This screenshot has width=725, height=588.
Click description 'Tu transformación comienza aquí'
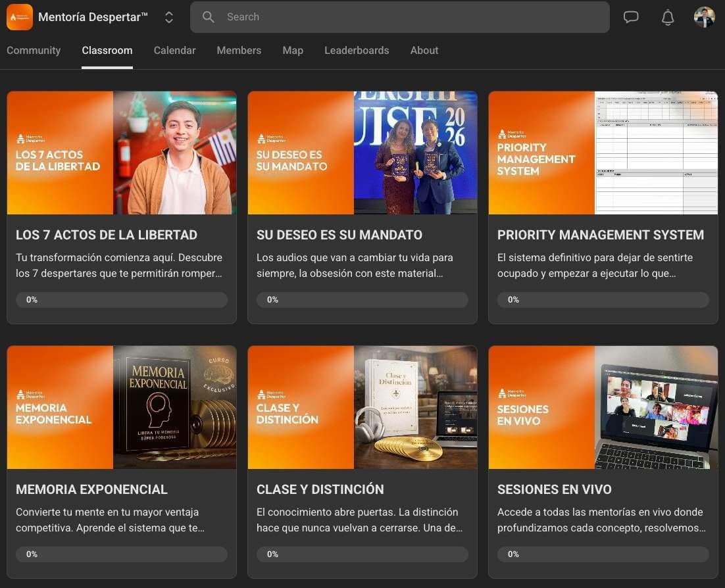[119, 265]
